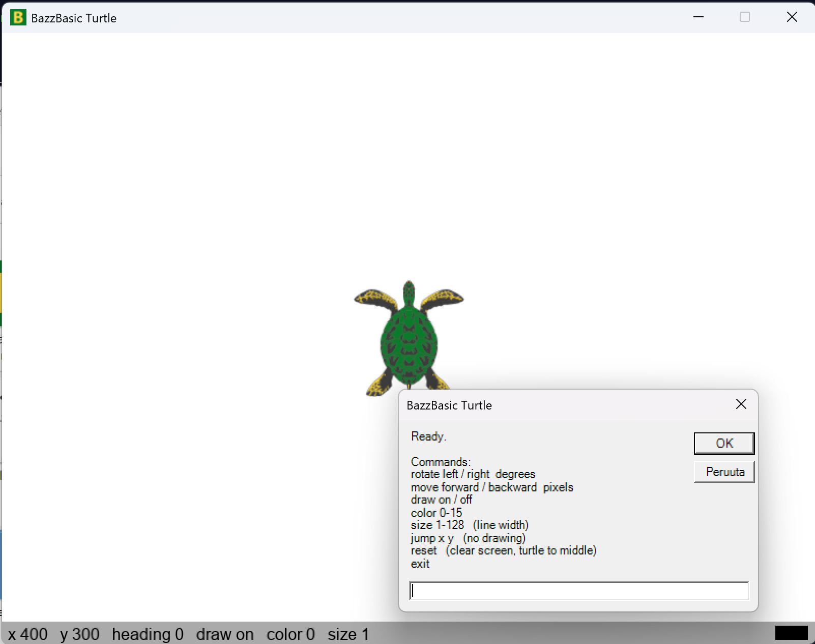Image resolution: width=815 pixels, height=644 pixels.
Task: Click the BazzBasic app icon in title bar
Action: click(x=18, y=18)
